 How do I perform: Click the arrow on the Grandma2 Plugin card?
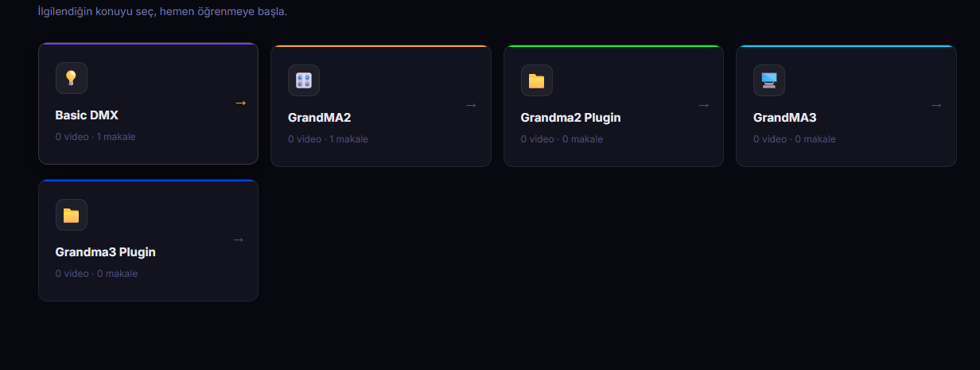pyautogui.click(x=703, y=105)
